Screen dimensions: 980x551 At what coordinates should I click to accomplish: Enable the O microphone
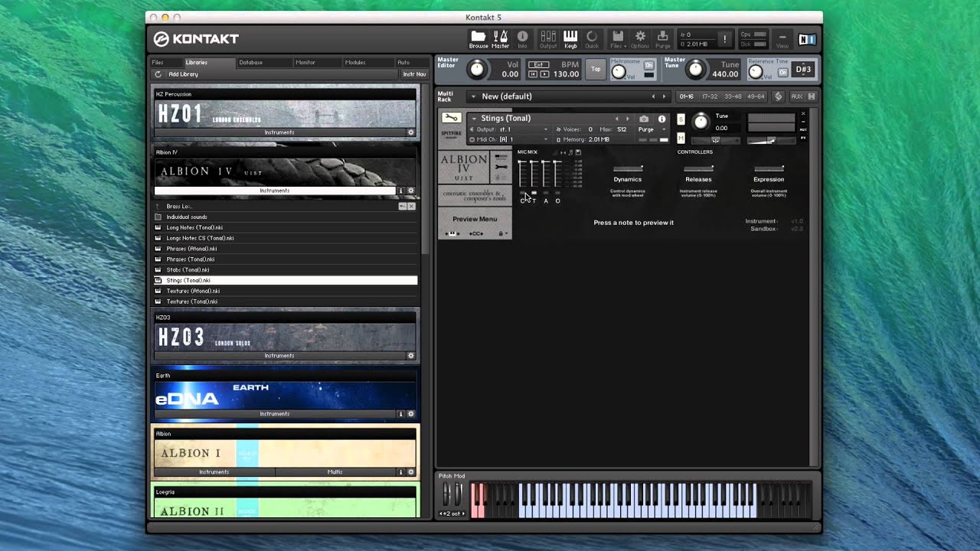click(557, 193)
